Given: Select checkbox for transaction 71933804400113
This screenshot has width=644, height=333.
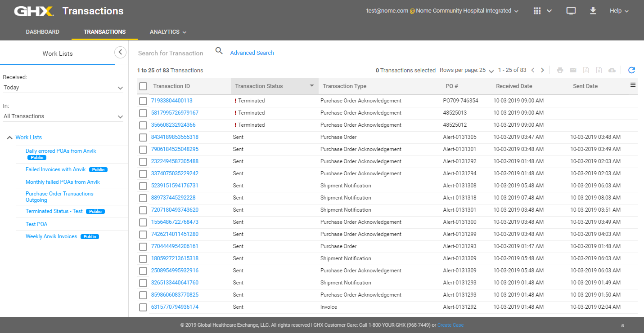Looking at the screenshot, I should (x=143, y=101).
